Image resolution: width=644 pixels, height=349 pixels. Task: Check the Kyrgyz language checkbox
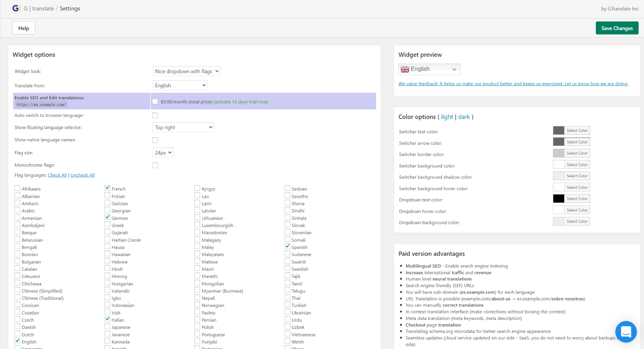(197, 188)
